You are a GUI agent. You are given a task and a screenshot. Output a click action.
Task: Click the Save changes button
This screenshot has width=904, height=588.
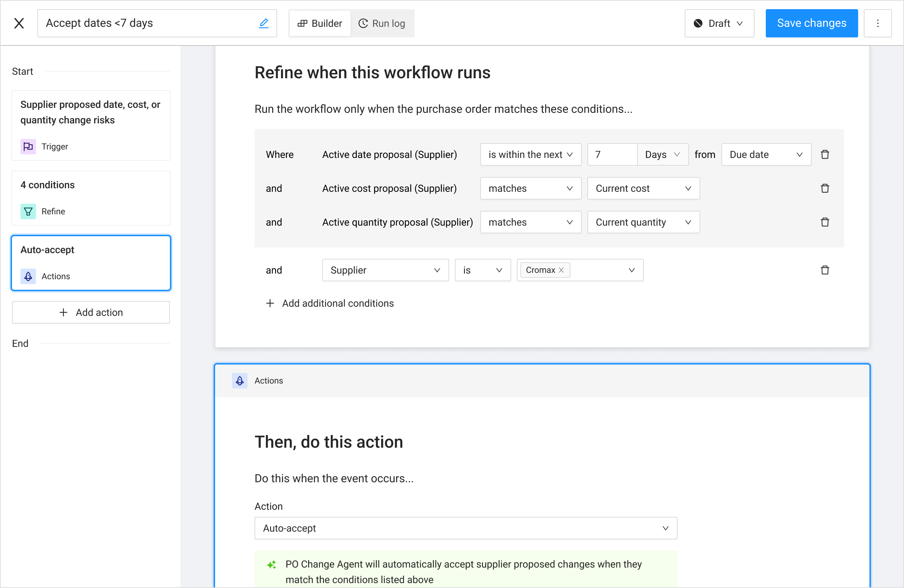(811, 23)
